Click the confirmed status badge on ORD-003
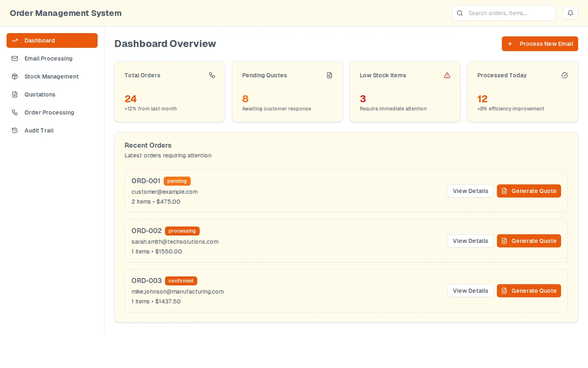Viewport: 588px width, 368px height. pos(181,281)
